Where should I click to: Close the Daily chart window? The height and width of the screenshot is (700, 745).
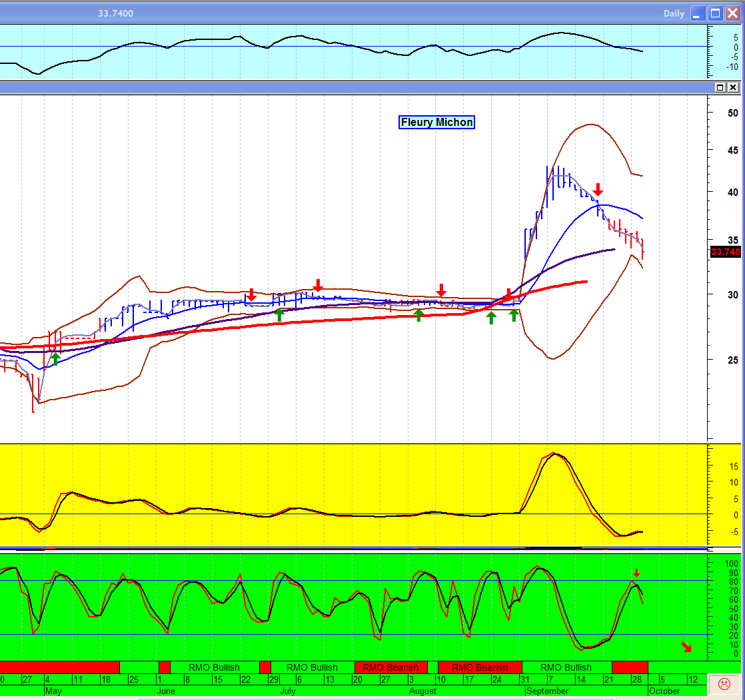pos(732,13)
